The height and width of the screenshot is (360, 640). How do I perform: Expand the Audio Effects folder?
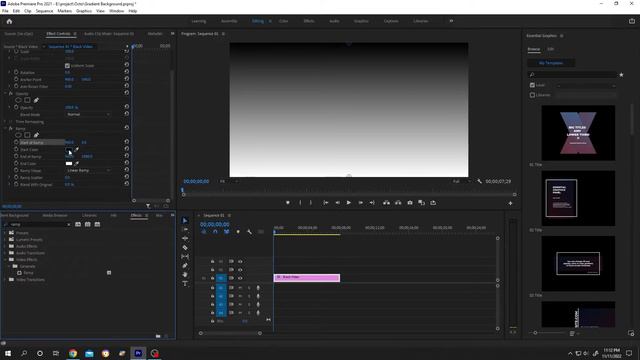(5, 246)
